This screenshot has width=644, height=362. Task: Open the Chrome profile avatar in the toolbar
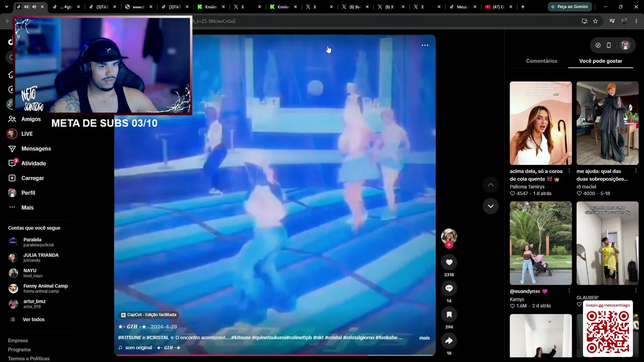click(624, 21)
